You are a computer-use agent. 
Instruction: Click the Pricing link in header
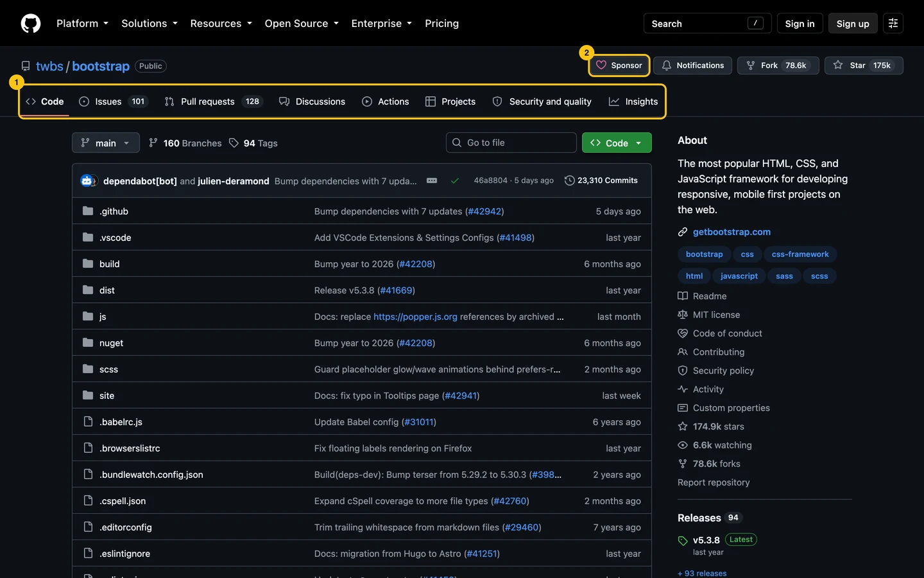441,23
